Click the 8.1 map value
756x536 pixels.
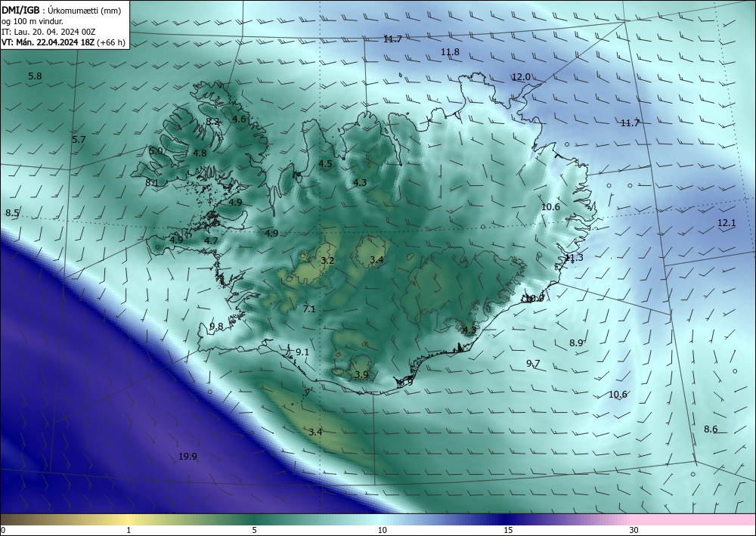[x=152, y=183]
